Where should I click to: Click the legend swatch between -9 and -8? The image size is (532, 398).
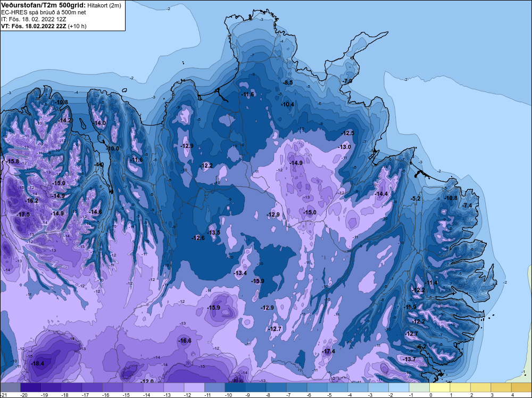click(256, 387)
